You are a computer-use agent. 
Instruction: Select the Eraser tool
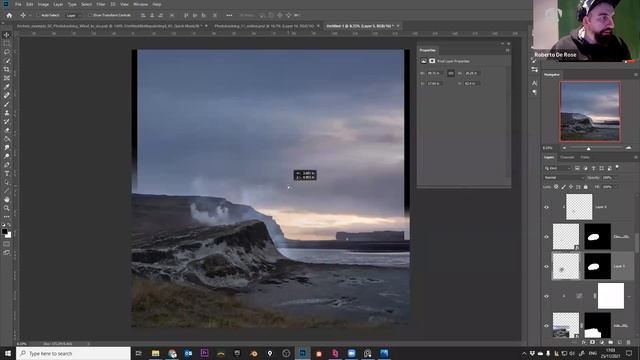click(7, 130)
